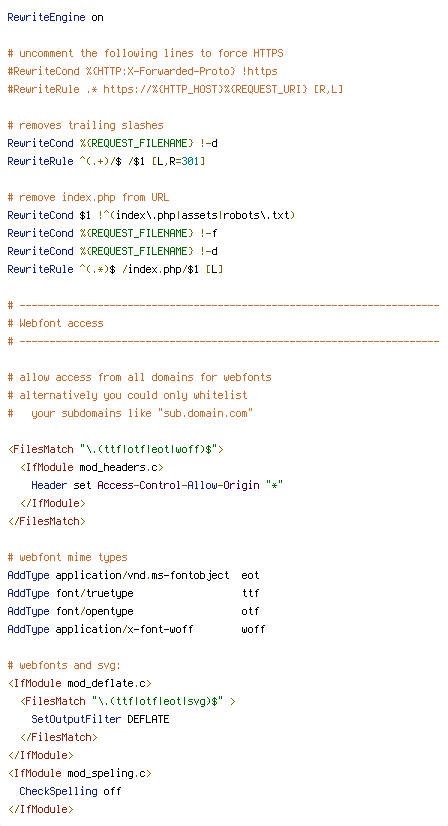The width and height of the screenshot is (448, 826).
Task: Click application/vnd.ms-fontobject mime type
Action: pos(142,575)
